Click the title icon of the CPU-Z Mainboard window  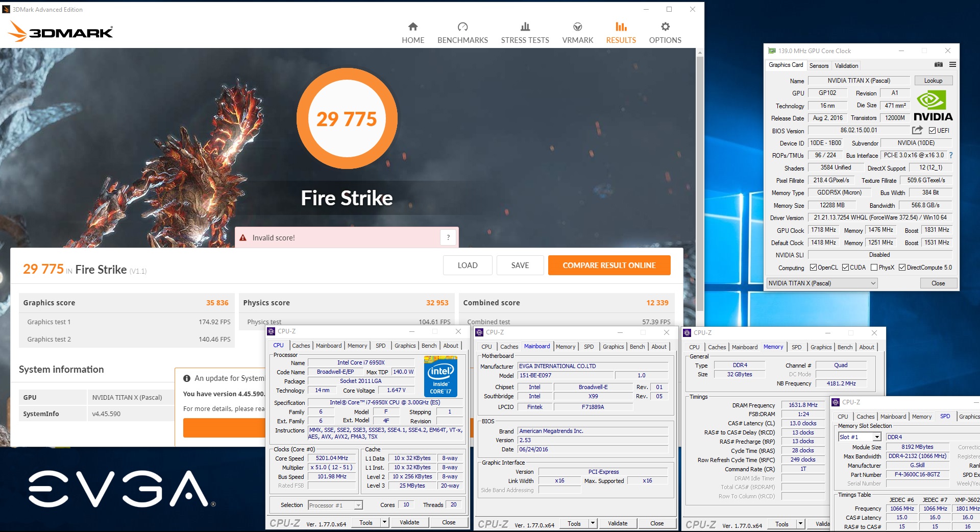[479, 332]
